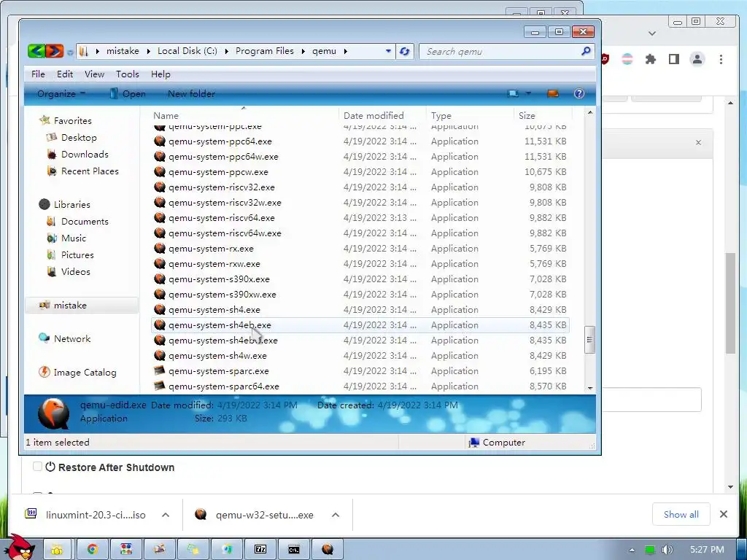This screenshot has height=560, width=747.
Task: Expand breadcrumb arrow after Program Files
Action: [303, 51]
